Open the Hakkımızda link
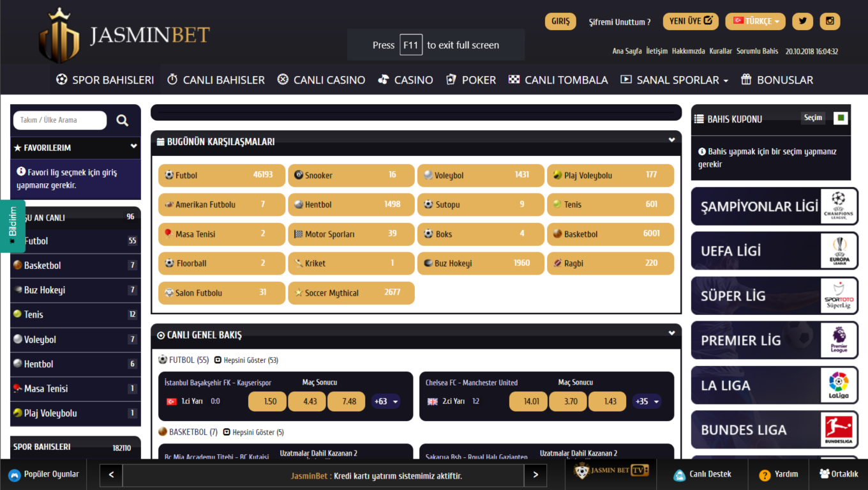868x490 pixels. click(x=689, y=51)
